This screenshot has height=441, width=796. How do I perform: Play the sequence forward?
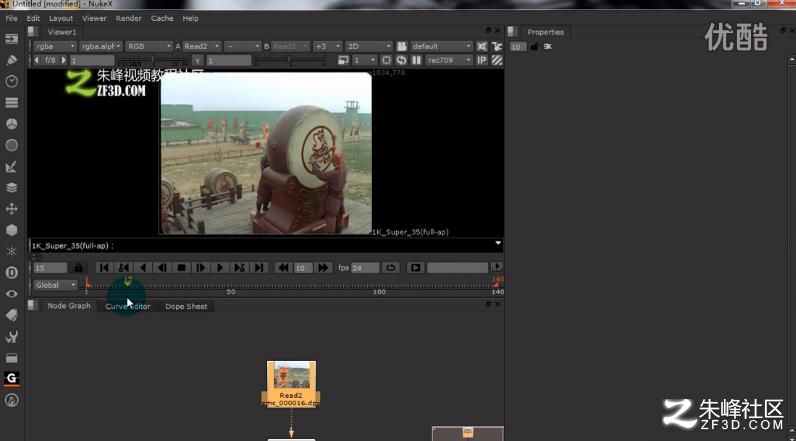click(220, 267)
